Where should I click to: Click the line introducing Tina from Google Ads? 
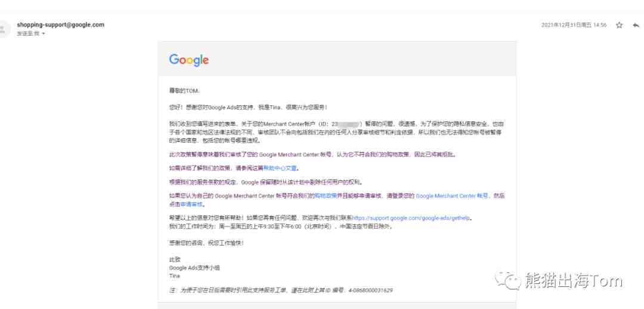point(248,107)
